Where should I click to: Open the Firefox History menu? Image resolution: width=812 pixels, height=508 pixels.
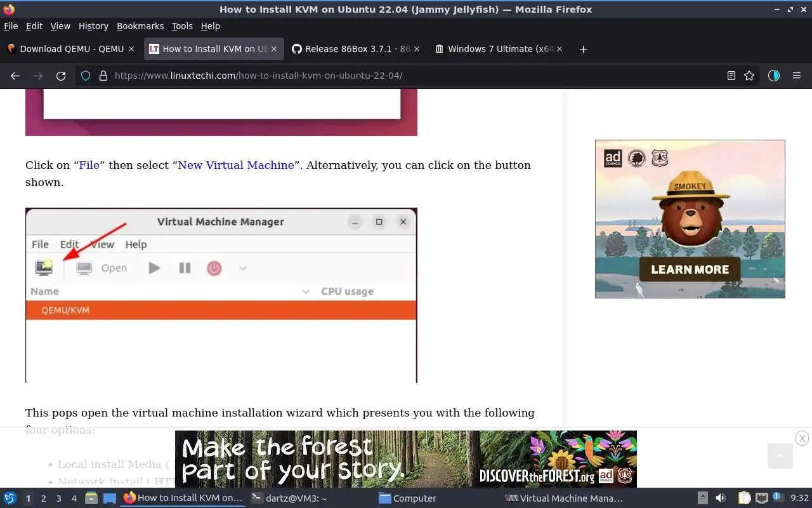pyautogui.click(x=93, y=26)
